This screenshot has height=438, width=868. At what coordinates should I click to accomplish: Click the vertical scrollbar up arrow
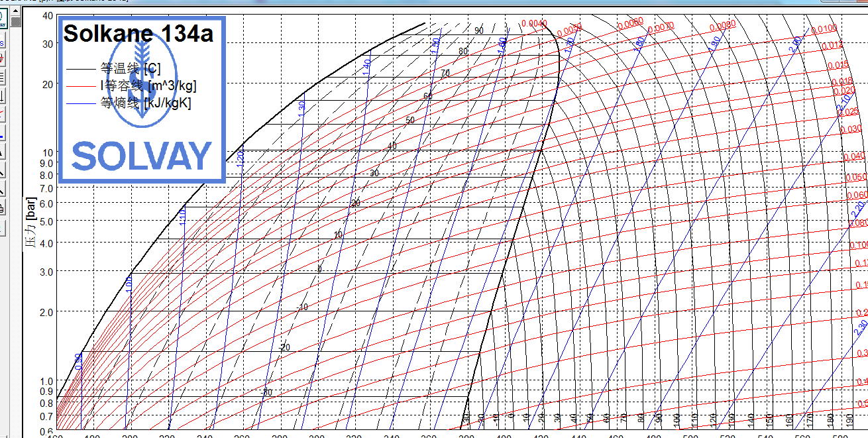(16, 11)
